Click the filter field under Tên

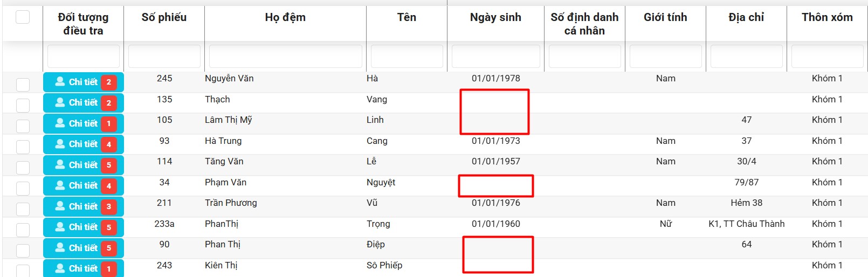(x=407, y=57)
